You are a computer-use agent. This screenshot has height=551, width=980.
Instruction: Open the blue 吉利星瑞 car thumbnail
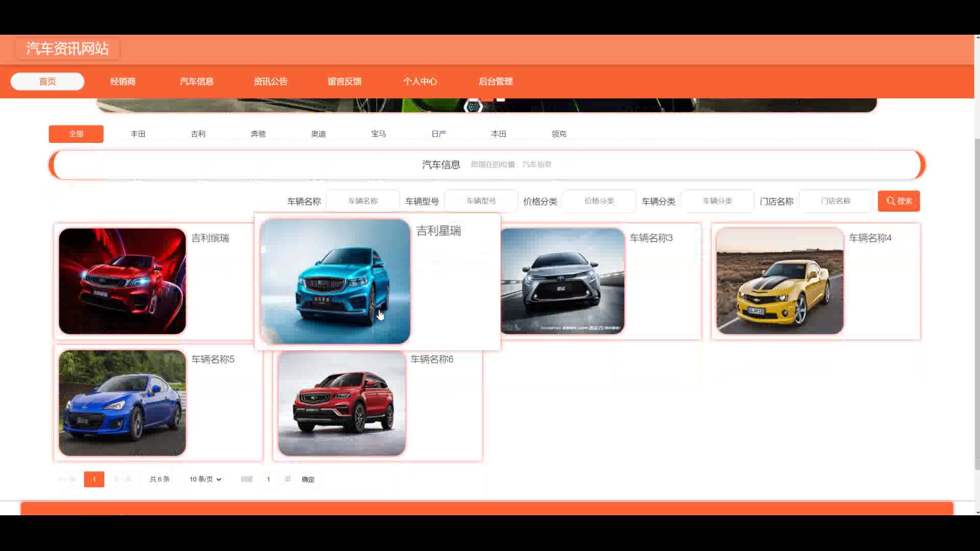click(x=335, y=282)
